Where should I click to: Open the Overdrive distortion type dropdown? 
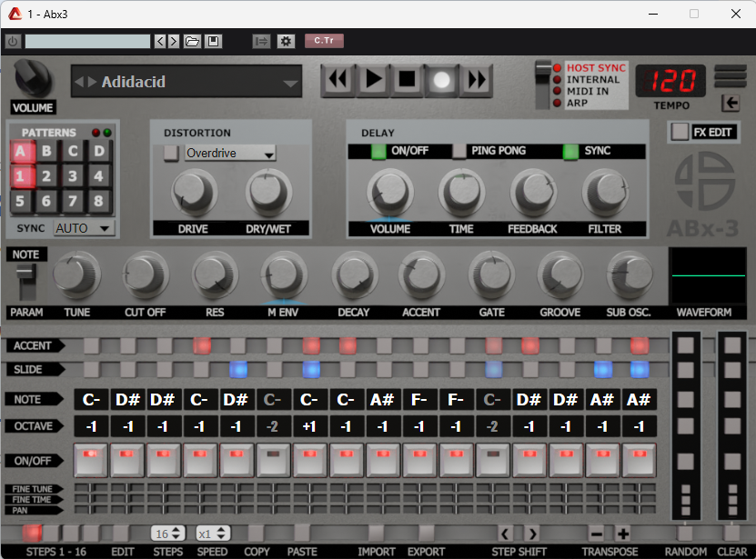(230, 154)
